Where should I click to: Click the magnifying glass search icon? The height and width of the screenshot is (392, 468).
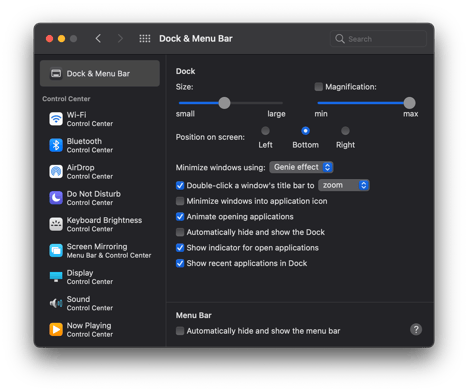pos(340,39)
